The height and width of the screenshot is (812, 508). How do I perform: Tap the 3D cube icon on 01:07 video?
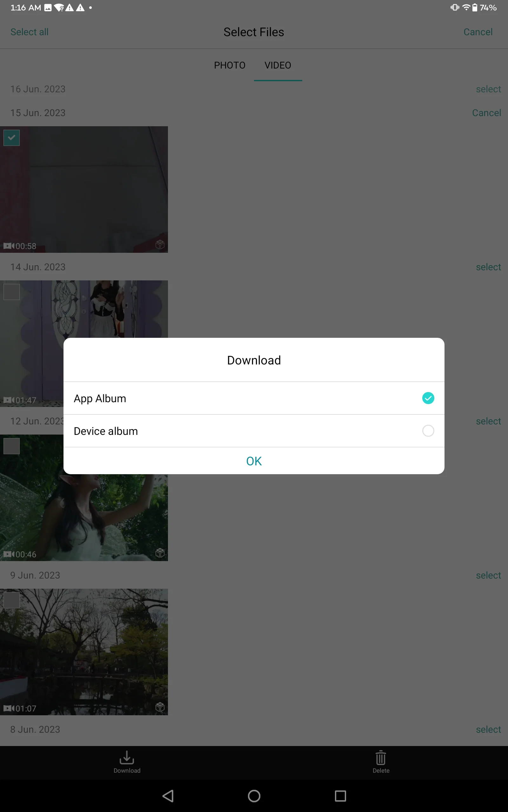160,707
